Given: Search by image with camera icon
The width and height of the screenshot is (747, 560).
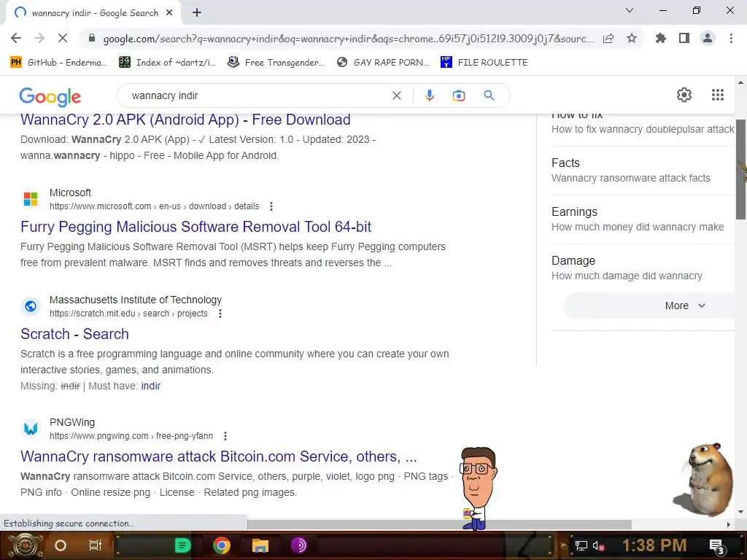Looking at the screenshot, I should pyautogui.click(x=459, y=96).
